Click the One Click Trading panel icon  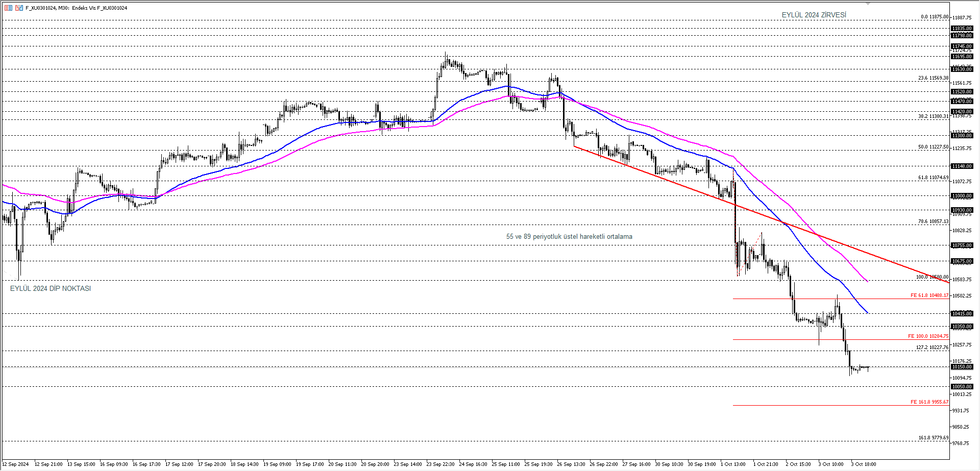[x=19, y=8]
